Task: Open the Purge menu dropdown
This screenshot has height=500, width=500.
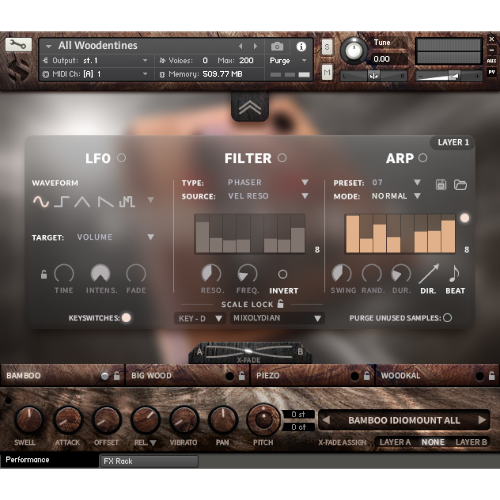Action: [x=288, y=60]
